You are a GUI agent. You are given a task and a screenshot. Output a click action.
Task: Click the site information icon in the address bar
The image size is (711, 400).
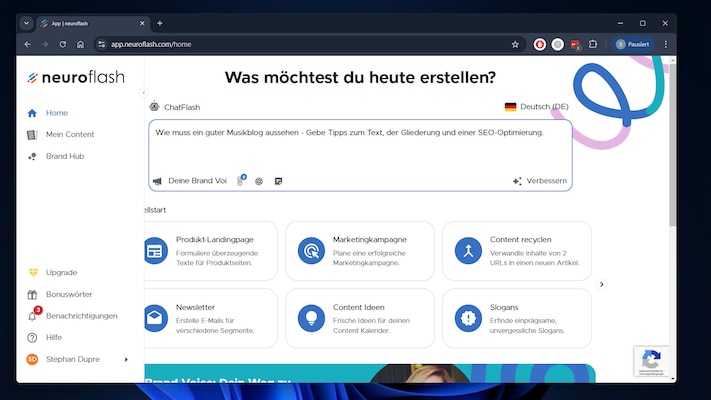pos(102,44)
